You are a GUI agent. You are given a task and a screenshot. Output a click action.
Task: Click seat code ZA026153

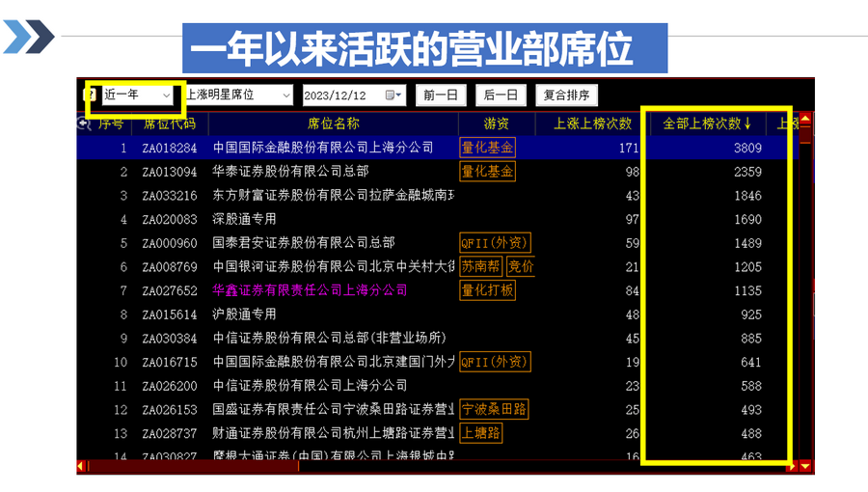tap(170, 410)
